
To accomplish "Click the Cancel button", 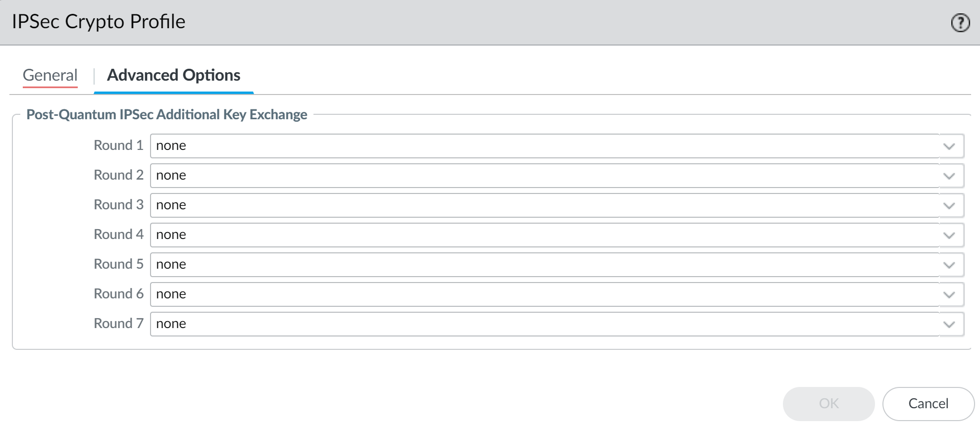I will point(928,404).
